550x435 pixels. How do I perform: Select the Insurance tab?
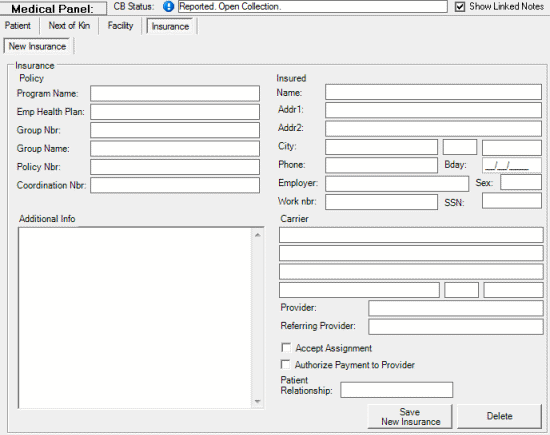(x=170, y=26)
